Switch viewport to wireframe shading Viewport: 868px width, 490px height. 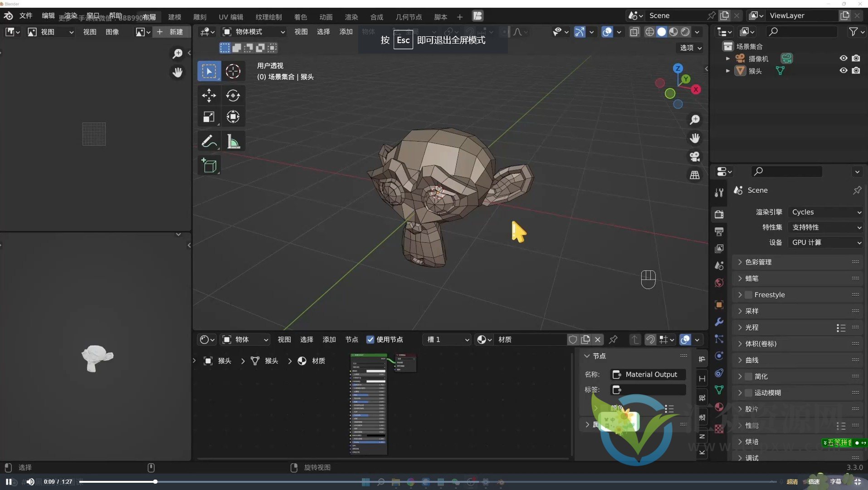[650, 32]
